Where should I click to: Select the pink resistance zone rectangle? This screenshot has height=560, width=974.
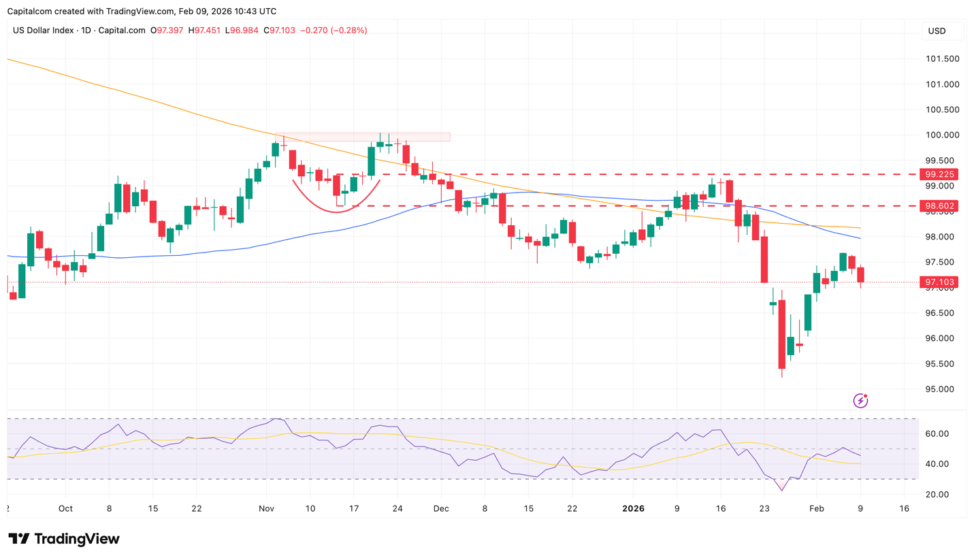click(362, 137)
